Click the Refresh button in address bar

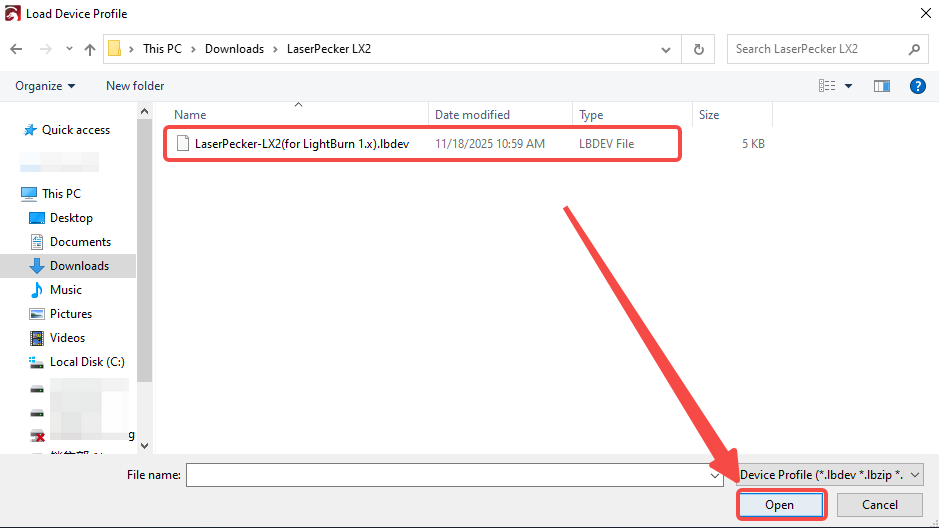click(x=698, y=49)
